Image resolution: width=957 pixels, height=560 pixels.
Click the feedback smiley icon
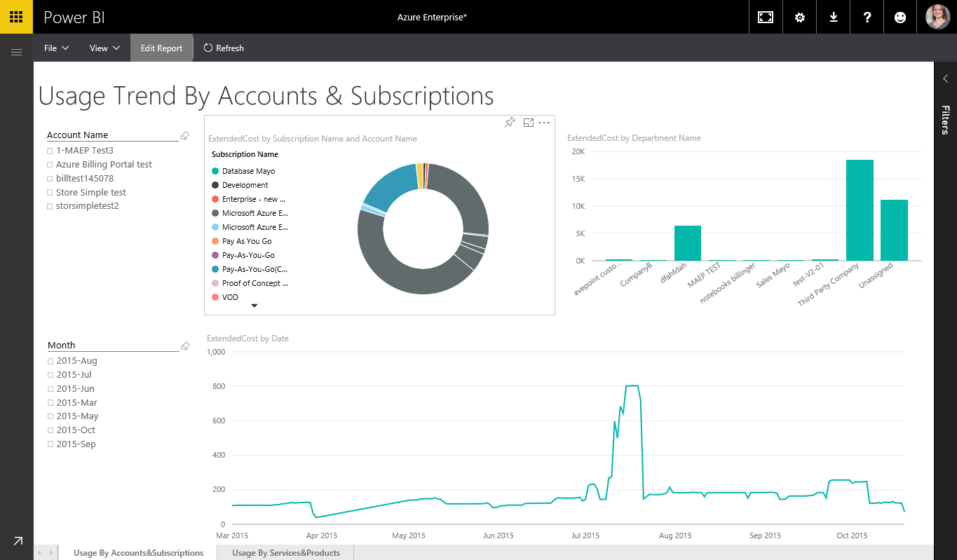900,17
